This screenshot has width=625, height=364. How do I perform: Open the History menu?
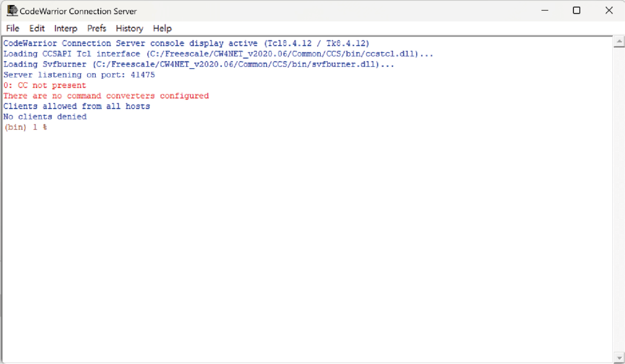tap(130, 28)
